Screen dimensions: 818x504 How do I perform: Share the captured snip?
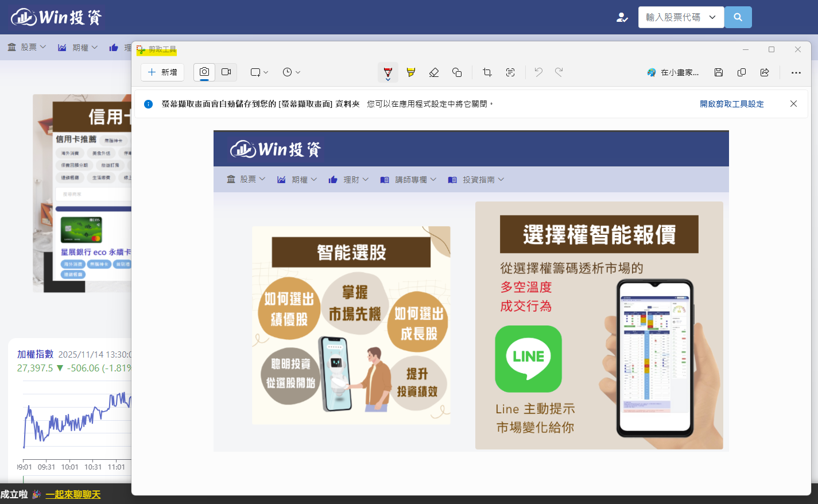[x=765, y=72]
